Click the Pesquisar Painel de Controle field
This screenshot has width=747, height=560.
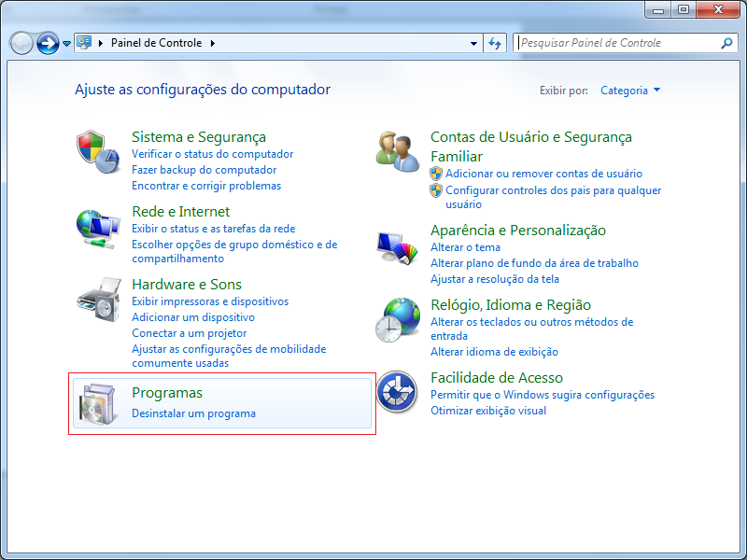tap(616, 43)
